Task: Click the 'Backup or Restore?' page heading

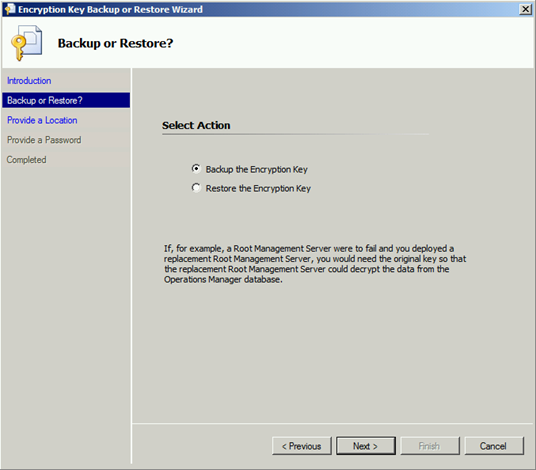Action: [x=115, y=43]
